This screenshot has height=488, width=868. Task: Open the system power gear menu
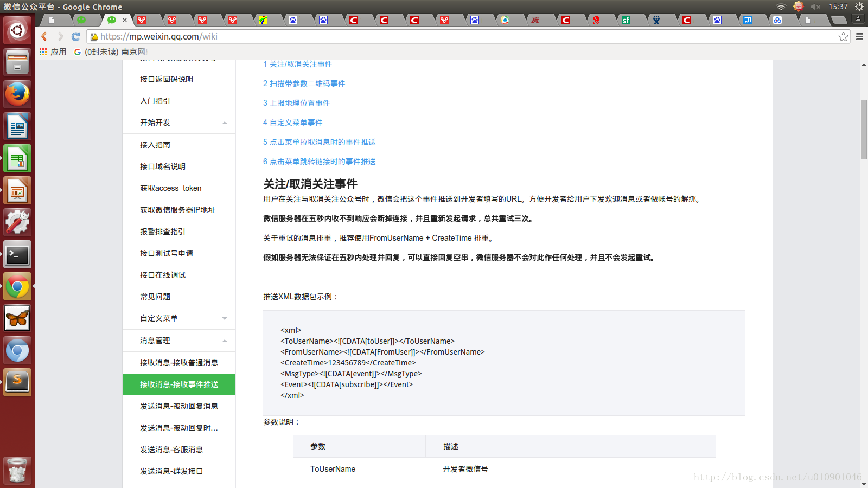tap(859, 7)
